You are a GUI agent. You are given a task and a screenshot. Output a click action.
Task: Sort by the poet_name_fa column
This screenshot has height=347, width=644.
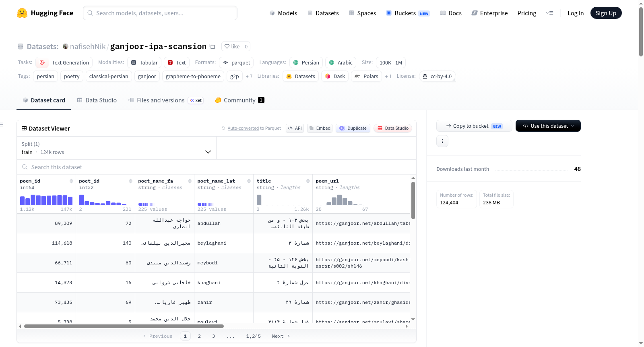pos(190,181)
